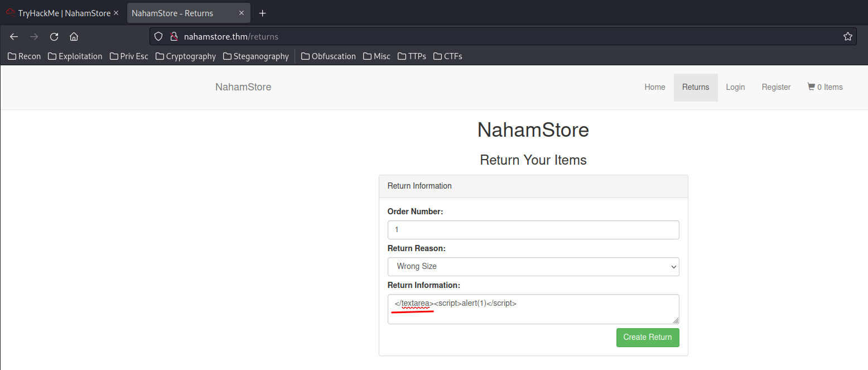Open the Register nav link
868x370 pixels.
pyautogui.click(x=776, y=87)
